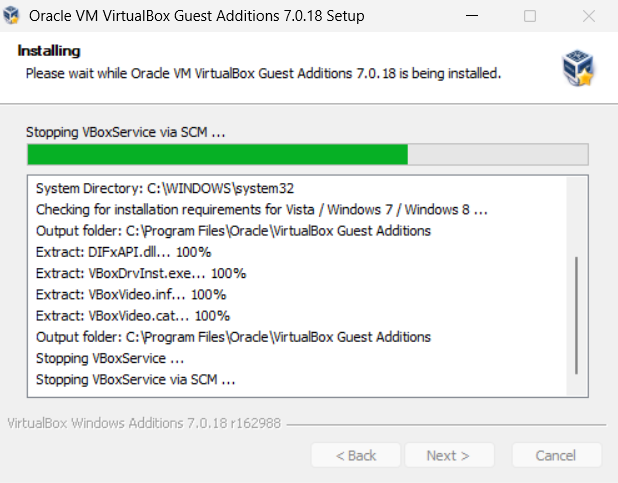Select the 'System Directory' log line
This screenshot has height=483, width=618.
[x=165, y=188]
